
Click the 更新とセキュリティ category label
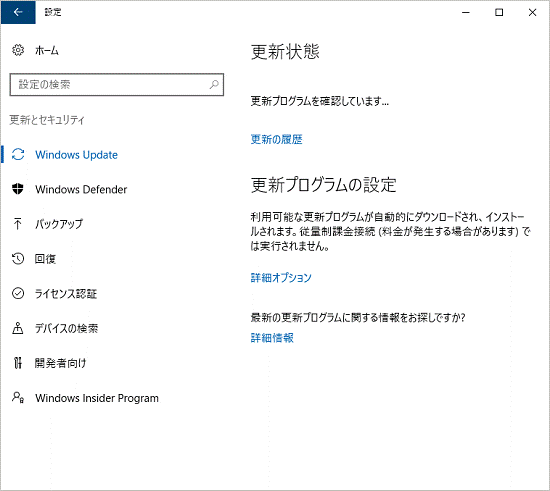tap(47, 120)
